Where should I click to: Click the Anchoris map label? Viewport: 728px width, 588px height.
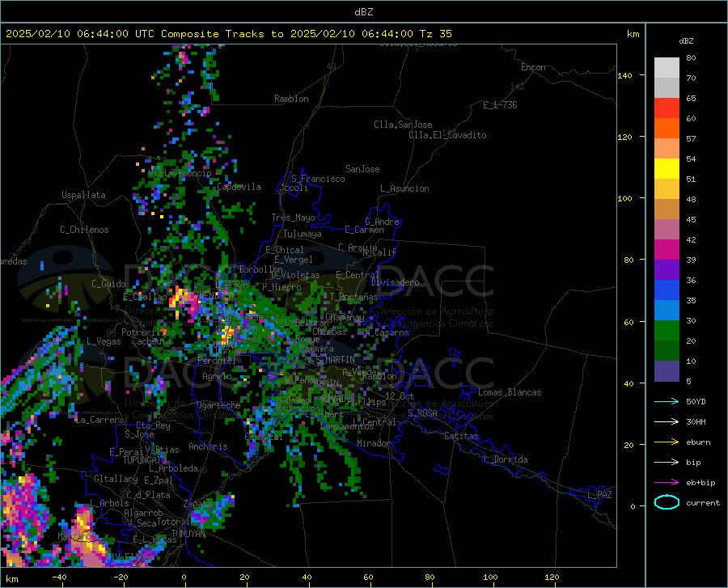pyautogui.click(x=208, y=446)
